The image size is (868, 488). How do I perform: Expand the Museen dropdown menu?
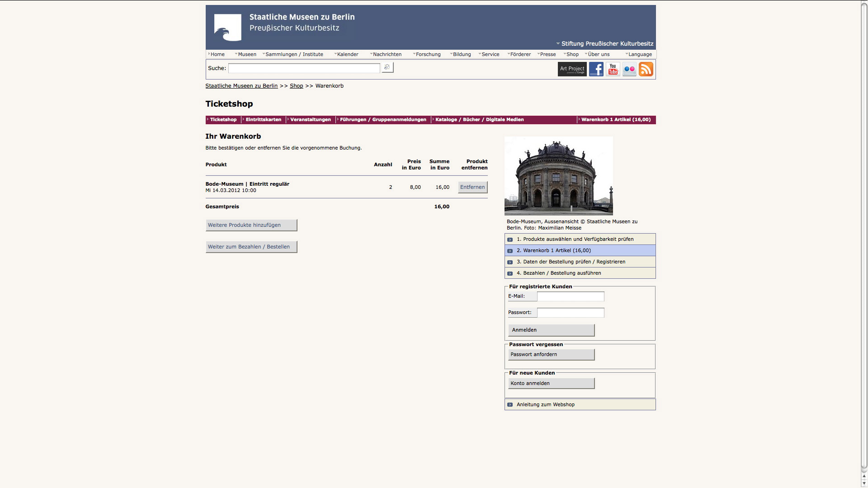(246, 54)
